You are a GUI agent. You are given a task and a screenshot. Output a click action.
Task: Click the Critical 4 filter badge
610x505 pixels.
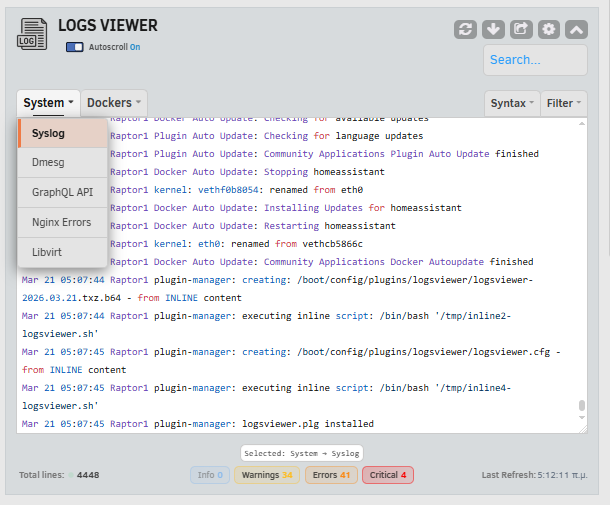pyautogui.click(x=388, y=475)
